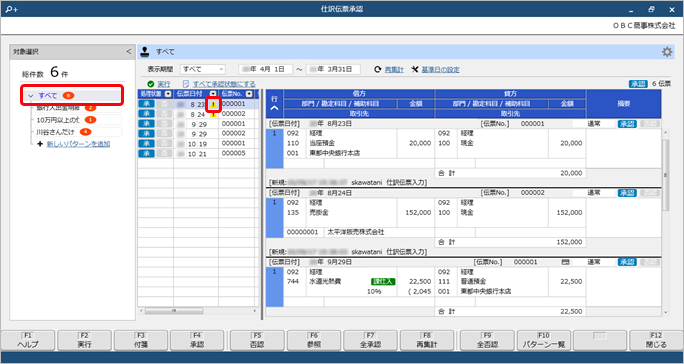Click the scroll-down arrow of the detail pane
The height and width of the screenshot is (364, 684).
click(x=666, y=312)
